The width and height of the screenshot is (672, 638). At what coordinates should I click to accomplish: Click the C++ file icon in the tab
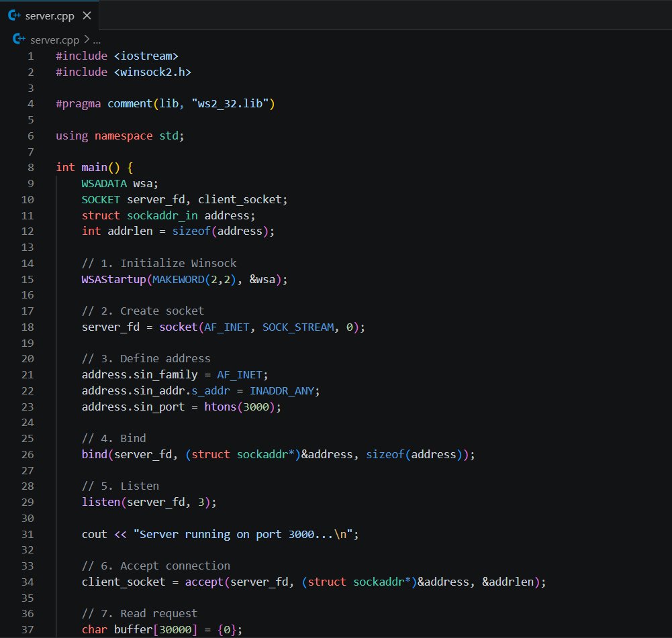pos(14,16)
